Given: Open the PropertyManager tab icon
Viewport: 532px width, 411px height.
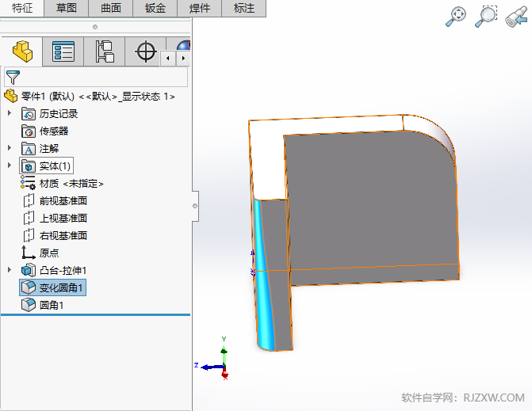Looking at the screenshot, I should pos(63,51).
